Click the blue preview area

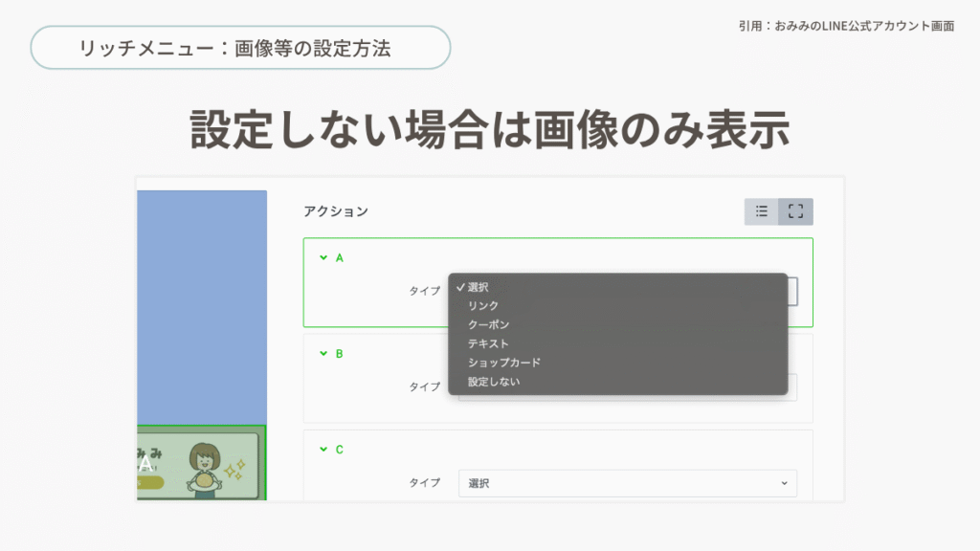click(201, 306)
